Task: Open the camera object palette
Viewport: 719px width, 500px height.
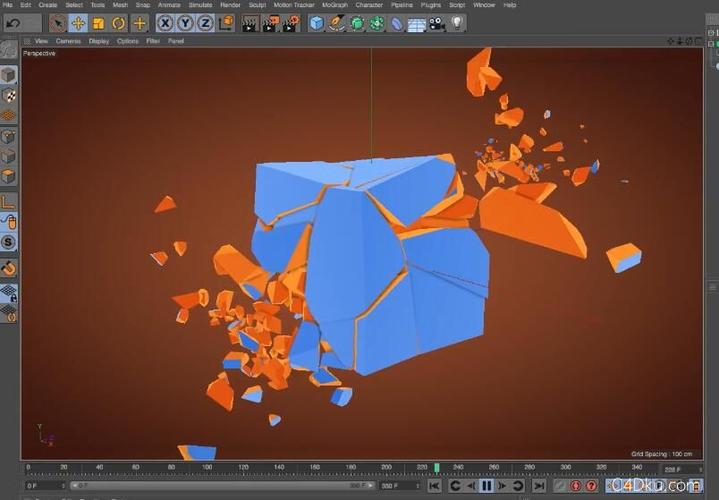Action: coord(437,23)
